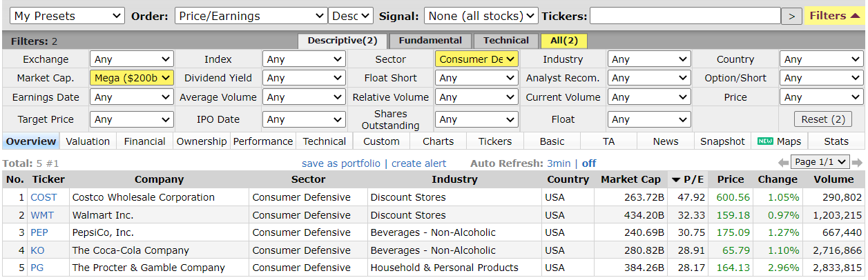The width and height of the screenshot is (868, 280).
Task: Open the Maps view
Action: click(780, 141)
